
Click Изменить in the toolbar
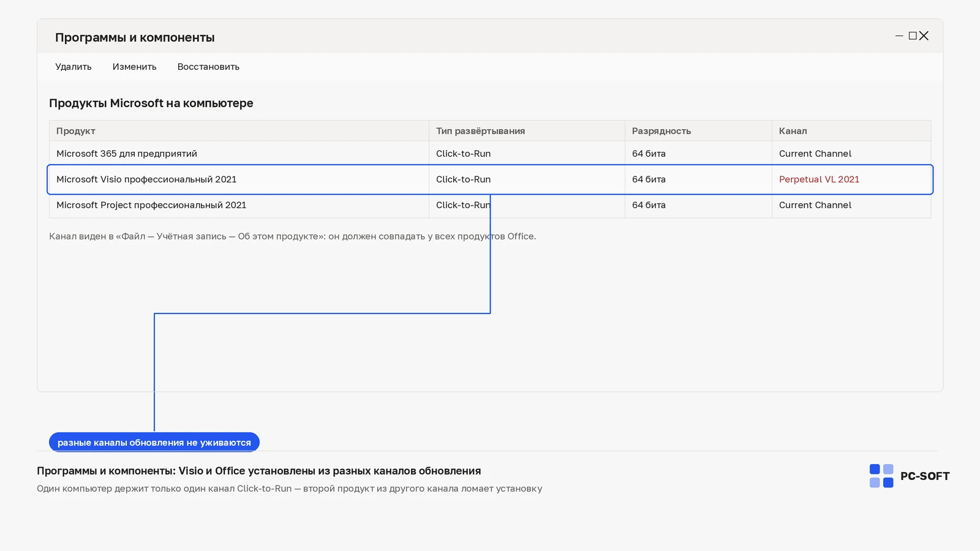(134, 67)
